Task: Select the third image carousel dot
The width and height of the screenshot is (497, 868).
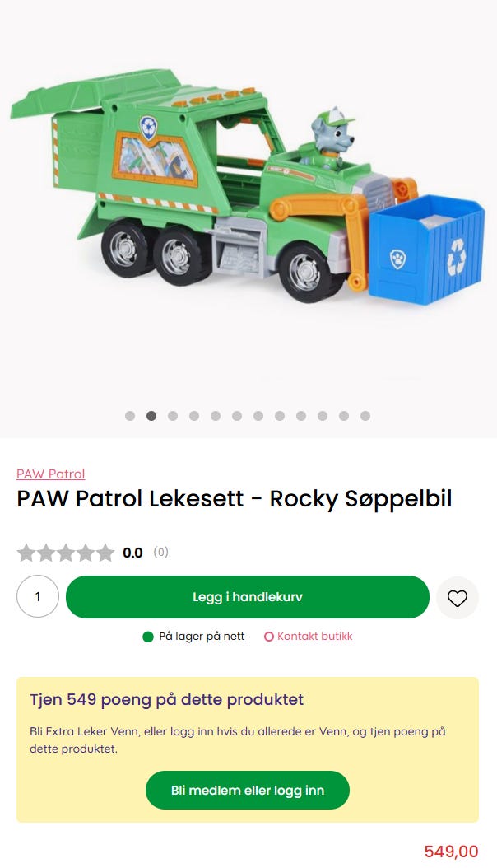Action: (173, 416)
